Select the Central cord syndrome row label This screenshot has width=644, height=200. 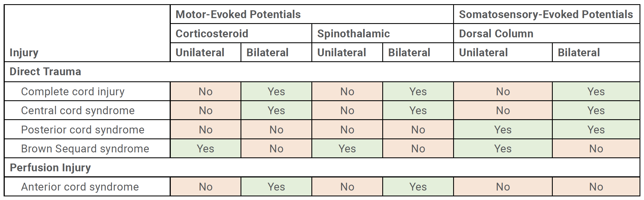(x=87, y=111)
